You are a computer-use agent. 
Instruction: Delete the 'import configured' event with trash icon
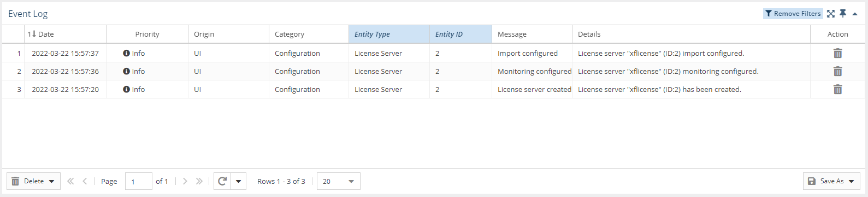[x=837, y=53]
